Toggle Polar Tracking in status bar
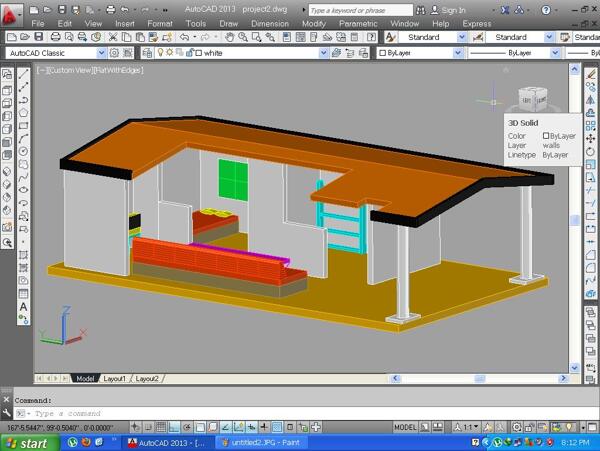Screen dimensions: 600x451 point(187,427)
